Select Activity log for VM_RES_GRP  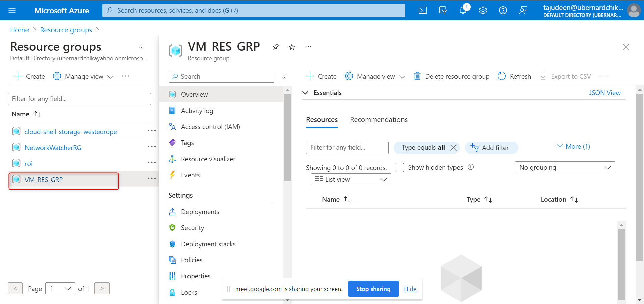coord(197,110)
